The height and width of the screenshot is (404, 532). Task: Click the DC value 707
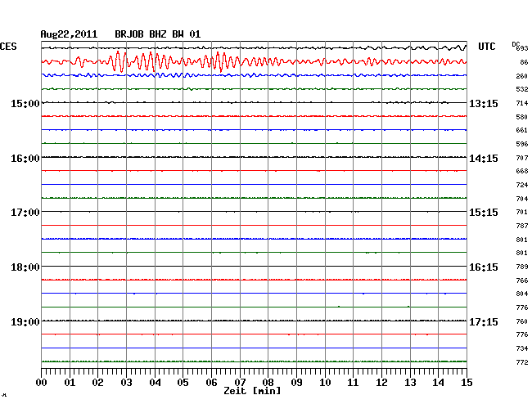[522, 158]
